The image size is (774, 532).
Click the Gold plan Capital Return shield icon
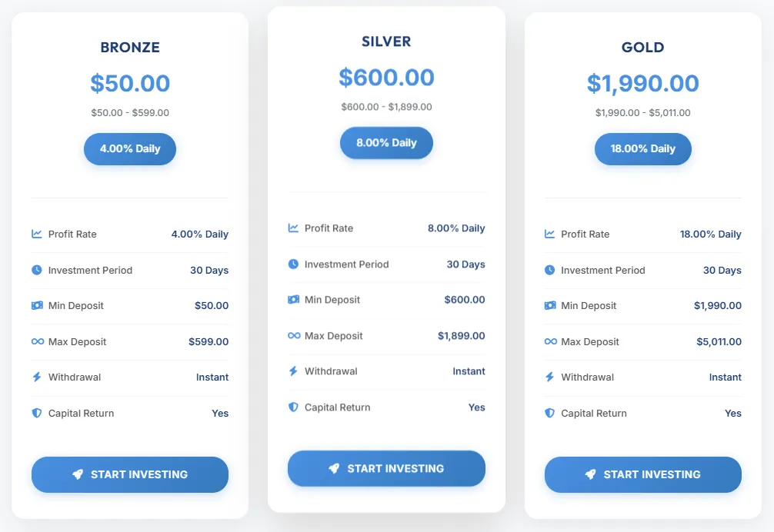pyautogui.click(x=549, y=413)
